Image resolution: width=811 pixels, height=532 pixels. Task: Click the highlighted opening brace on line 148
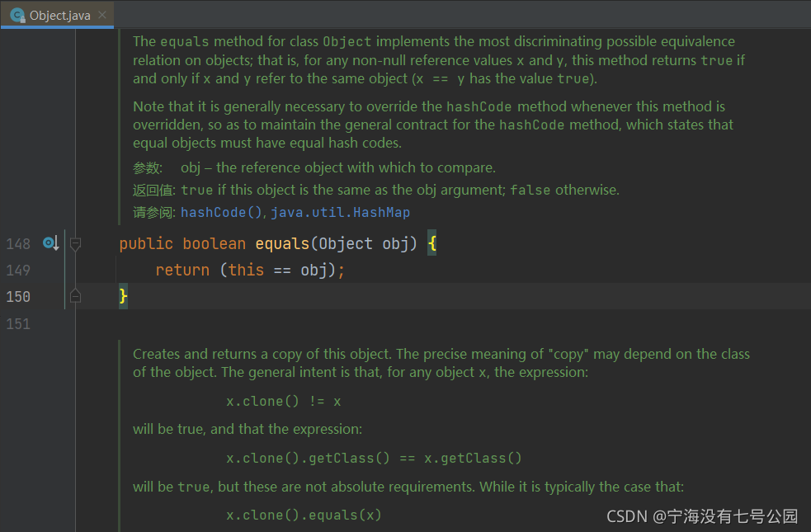431,243
